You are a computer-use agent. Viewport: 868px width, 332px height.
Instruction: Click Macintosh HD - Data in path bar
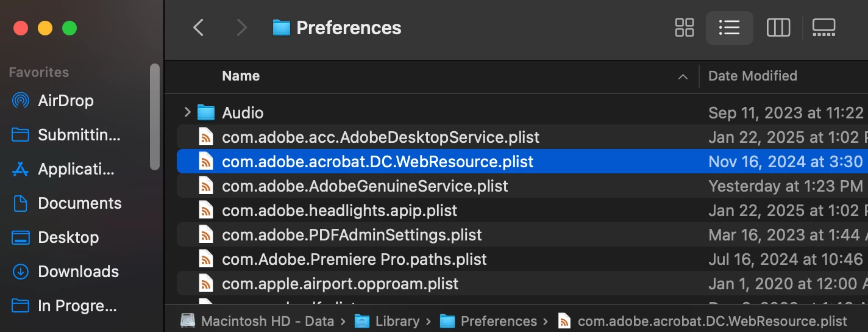click(x=267, y=321)
